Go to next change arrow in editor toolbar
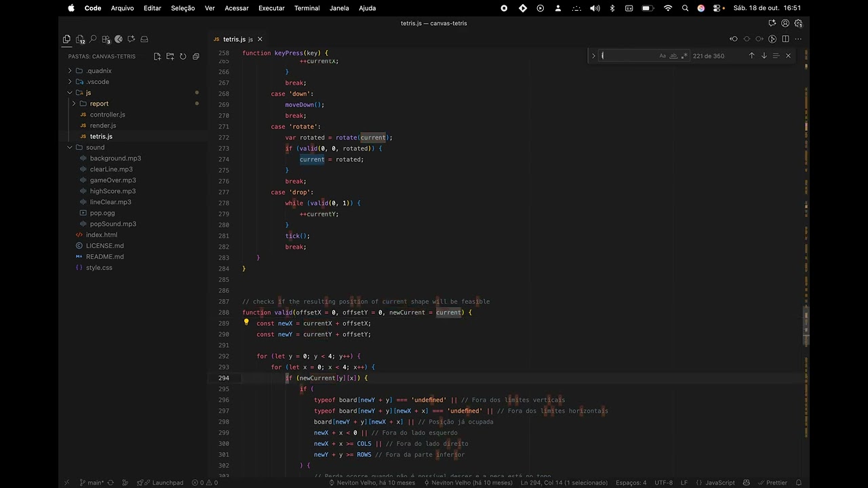The height and width of the screenshot is (488, 868). click(759, 39)
